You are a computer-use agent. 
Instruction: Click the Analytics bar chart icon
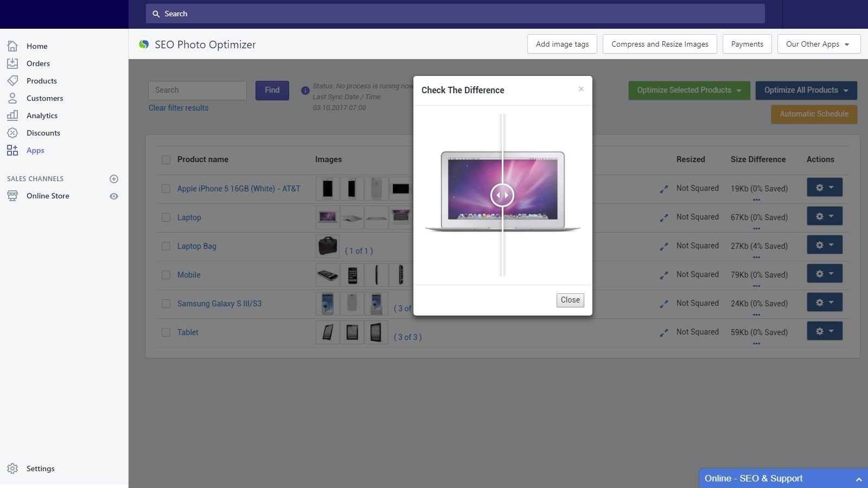click(12, 115)
